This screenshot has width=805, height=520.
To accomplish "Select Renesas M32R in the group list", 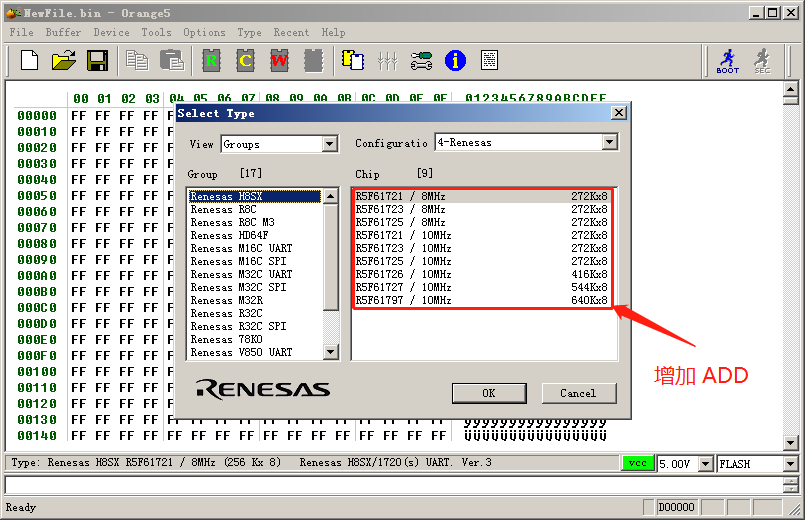I will (x=227, y=300).
